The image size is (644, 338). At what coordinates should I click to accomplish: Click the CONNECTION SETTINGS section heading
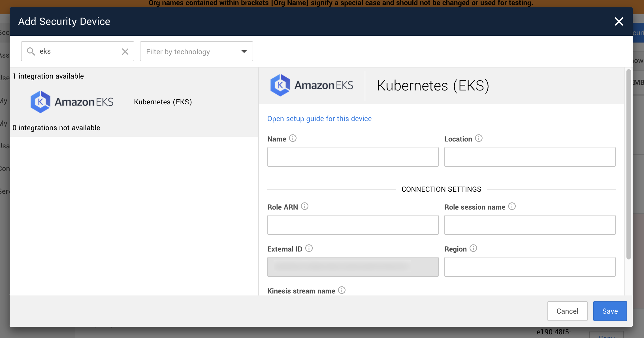(441, 189)
